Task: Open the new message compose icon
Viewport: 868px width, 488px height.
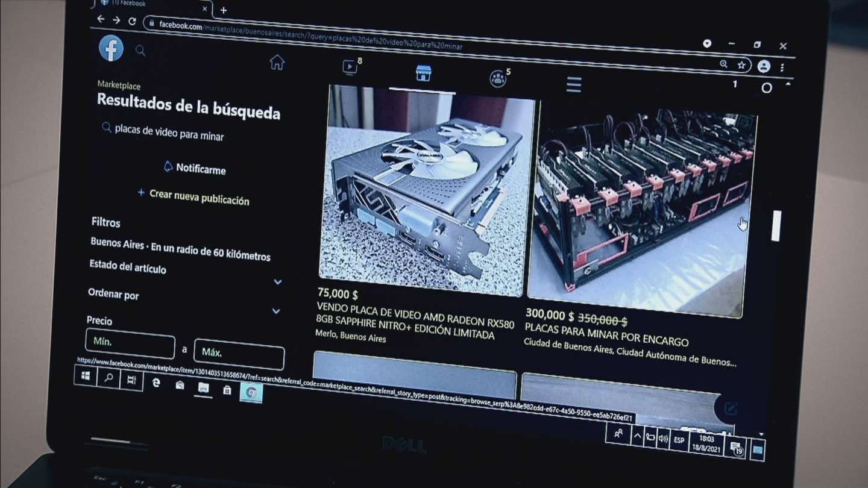Action: (x=731, y=409)
